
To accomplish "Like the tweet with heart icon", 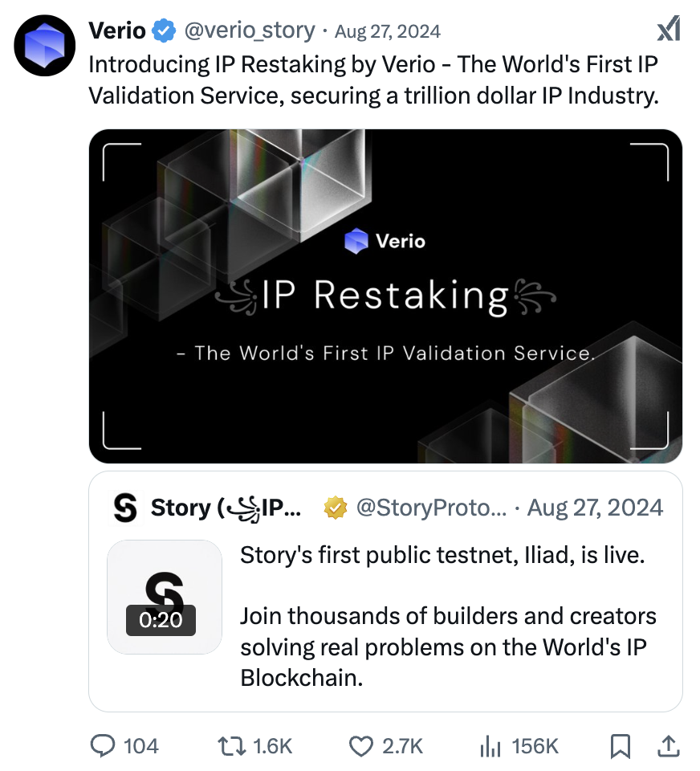I will (x=361, y=746).
